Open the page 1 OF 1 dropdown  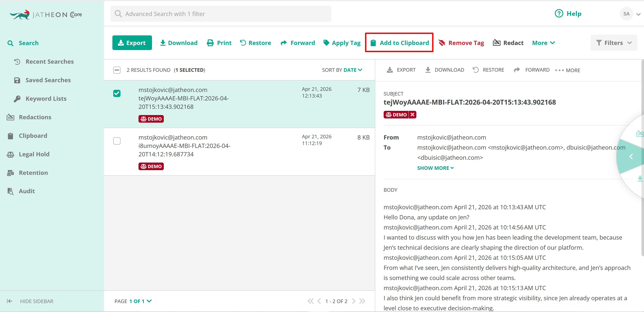141,301
